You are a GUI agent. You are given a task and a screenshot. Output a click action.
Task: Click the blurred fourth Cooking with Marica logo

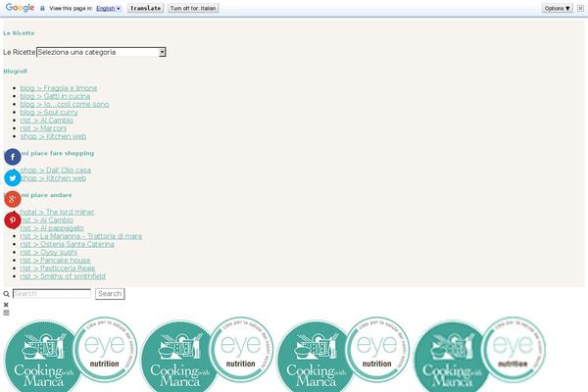click(452, 357)
